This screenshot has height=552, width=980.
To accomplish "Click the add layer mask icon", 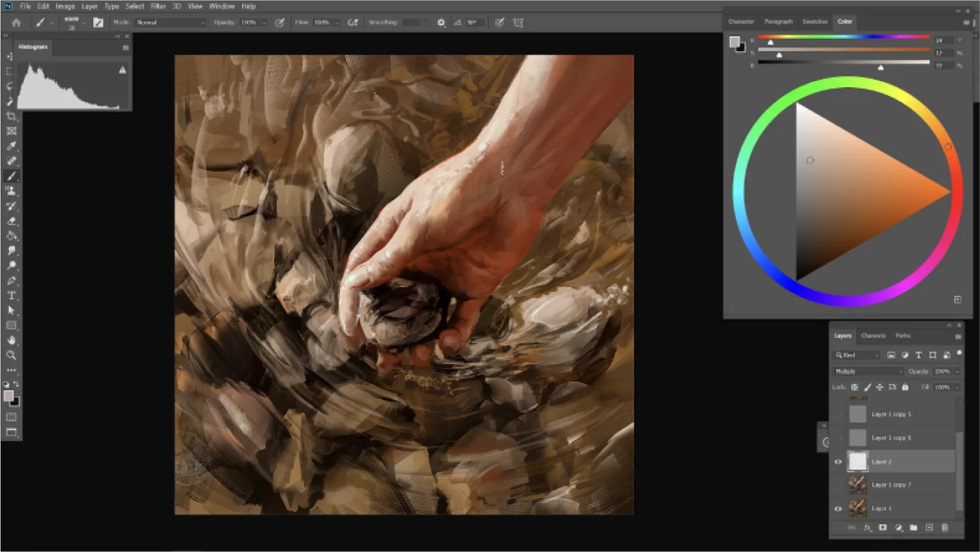I will 883,527.
